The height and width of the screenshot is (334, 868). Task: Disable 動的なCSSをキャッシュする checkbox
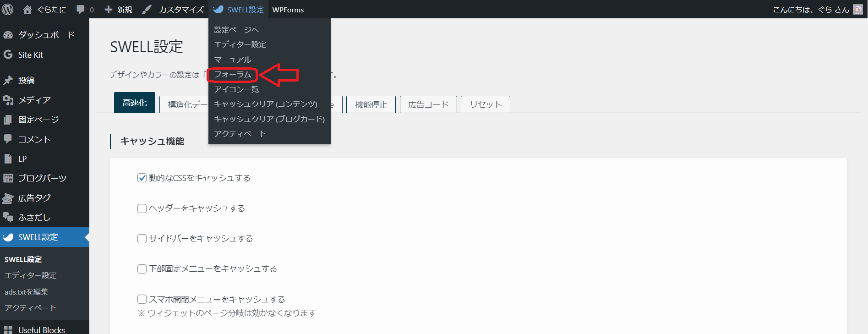pos(142,178)
